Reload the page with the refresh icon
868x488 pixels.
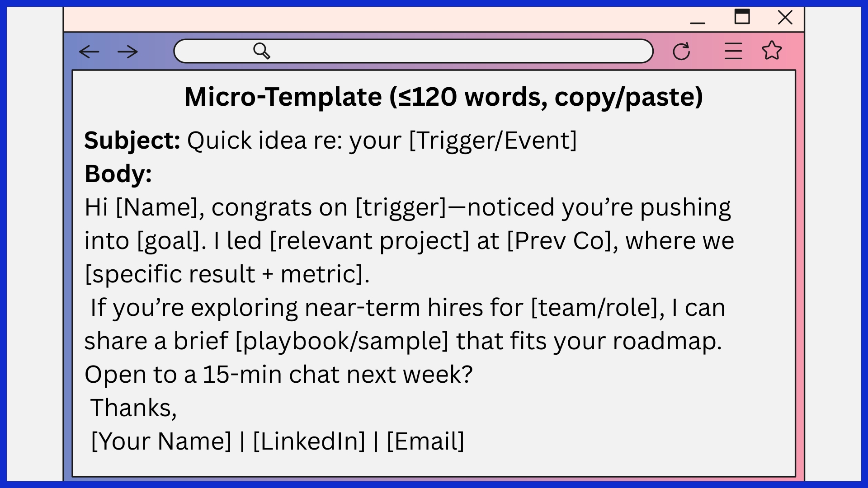[x=681, y=51]
